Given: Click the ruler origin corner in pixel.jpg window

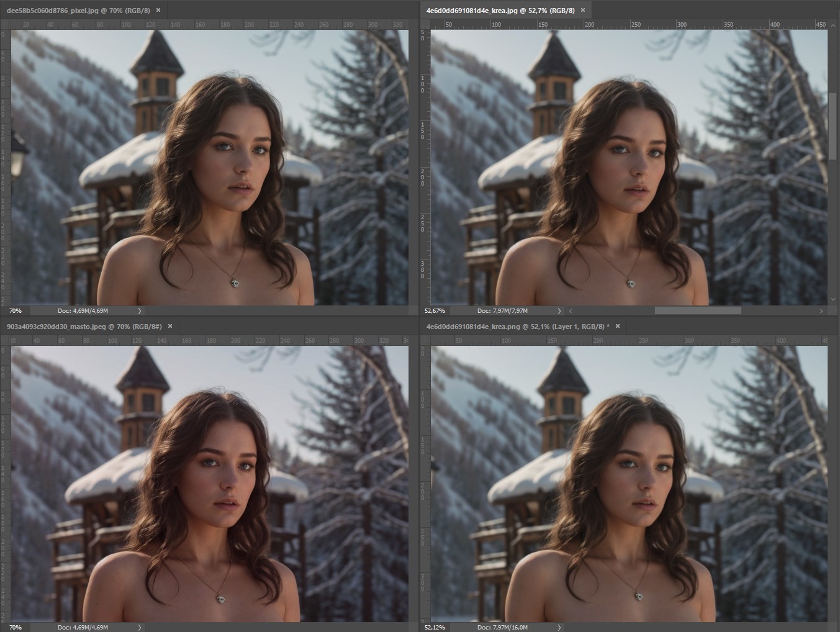Looking at the screenshot, I should (5, 25).
